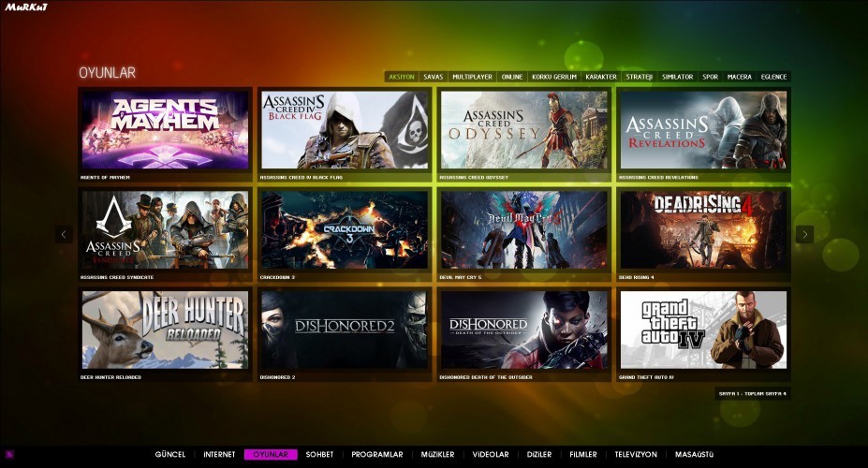Launch Dishonored 2 game thumbnail
Screen dimensions: 868x468
pyautogui.click(x=345, y=329)
